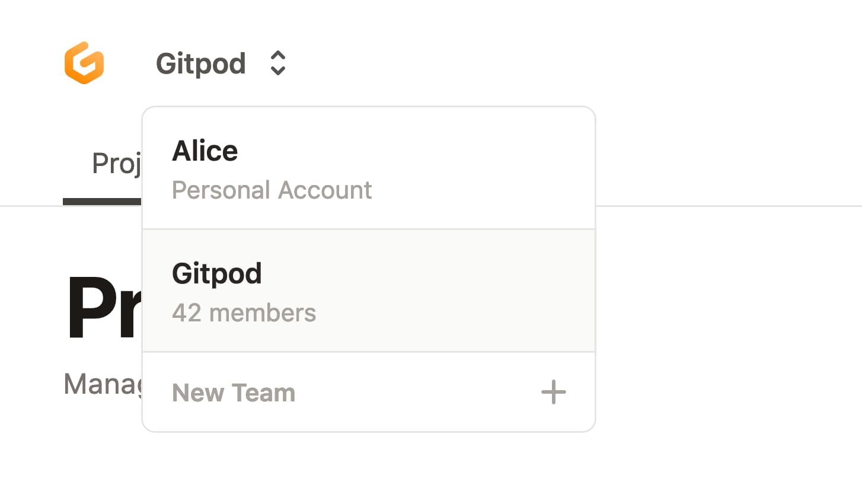Click the downward arrow of the team switcher
This screenshot has height=504, width=862.
(277, 71)
